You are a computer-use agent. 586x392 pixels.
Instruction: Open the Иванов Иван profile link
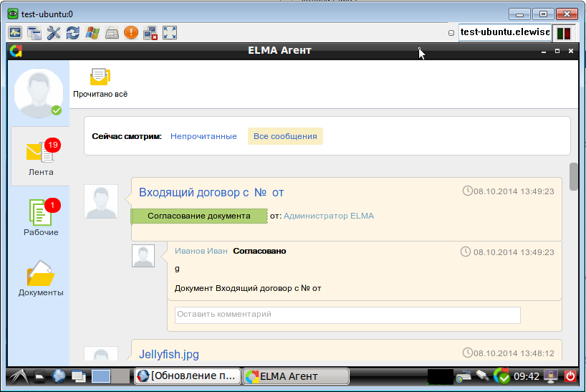pos(201,251)
